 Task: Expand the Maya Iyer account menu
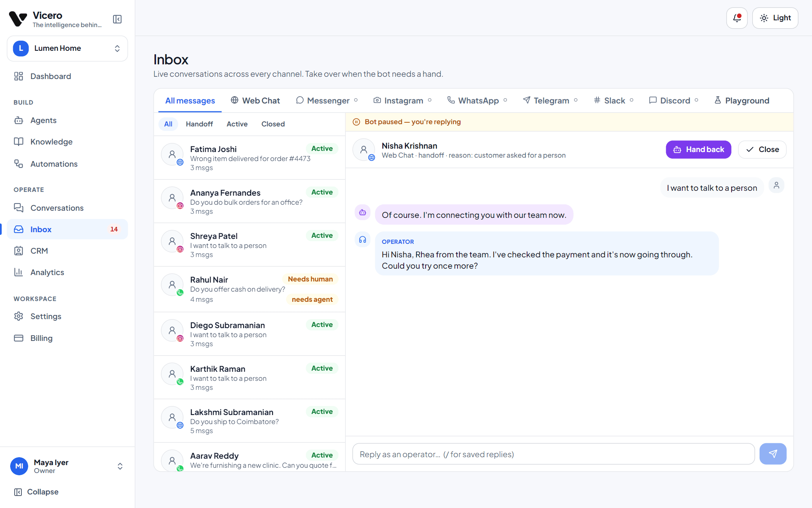[x=67, y=466]
